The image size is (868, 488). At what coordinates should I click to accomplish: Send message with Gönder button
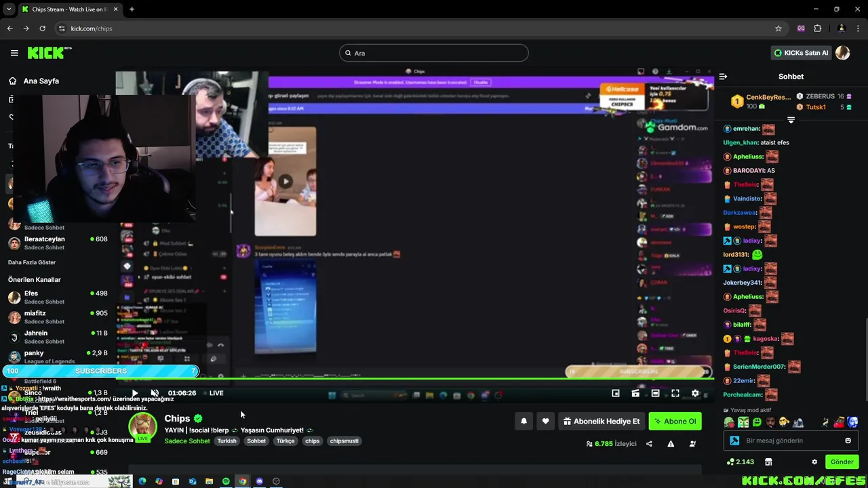(842, 462)
